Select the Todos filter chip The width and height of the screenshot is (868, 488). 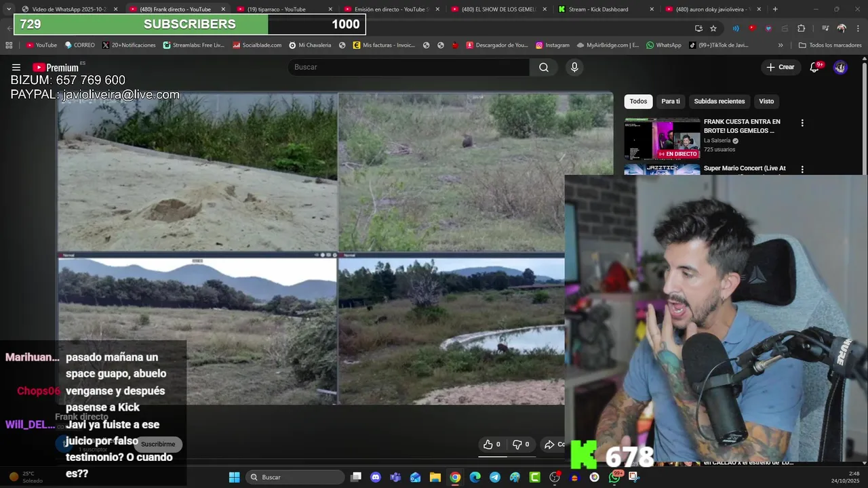[638, 102]
